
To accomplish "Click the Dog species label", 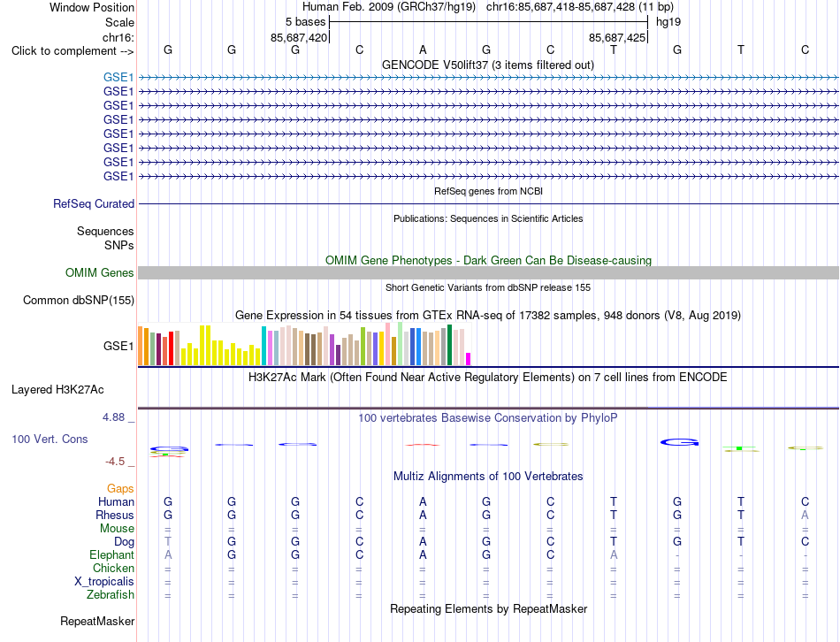I will (124, 542).
